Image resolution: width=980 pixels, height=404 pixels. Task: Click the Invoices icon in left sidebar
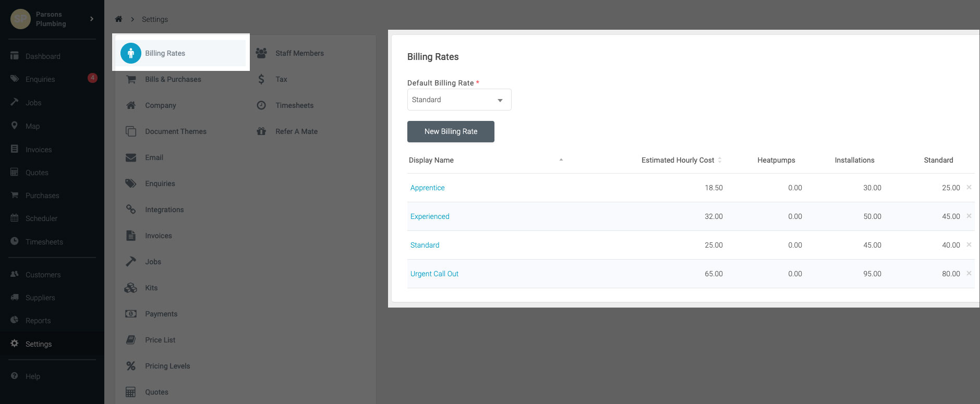point(15,149)
